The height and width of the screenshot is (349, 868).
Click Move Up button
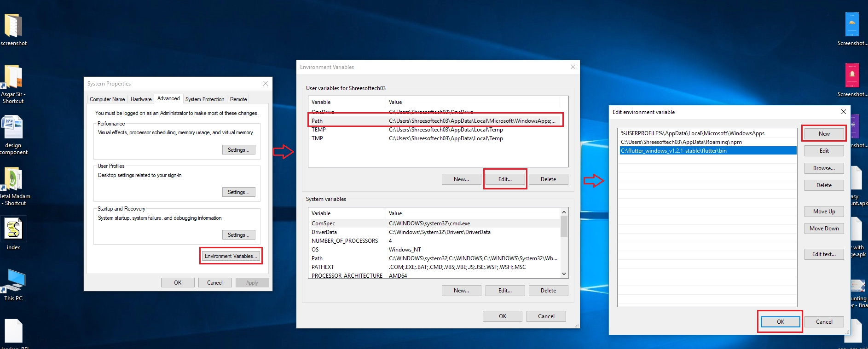coord(824,212)
